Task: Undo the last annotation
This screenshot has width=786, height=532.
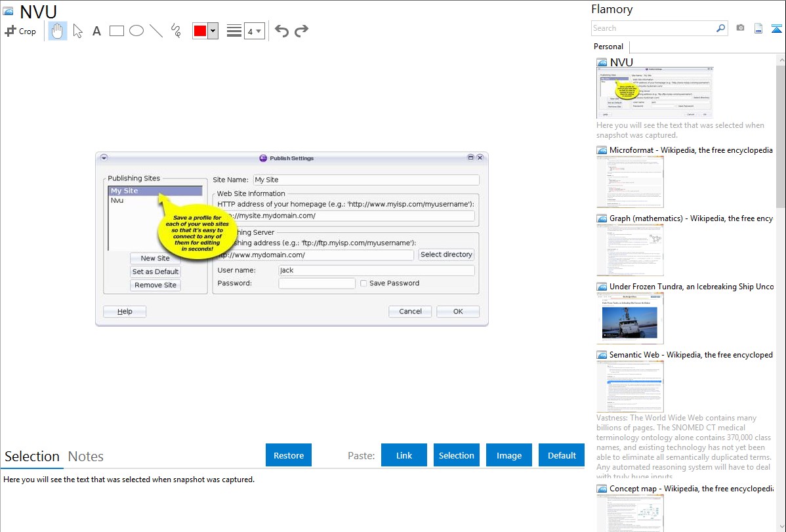Action: point(281,31)
